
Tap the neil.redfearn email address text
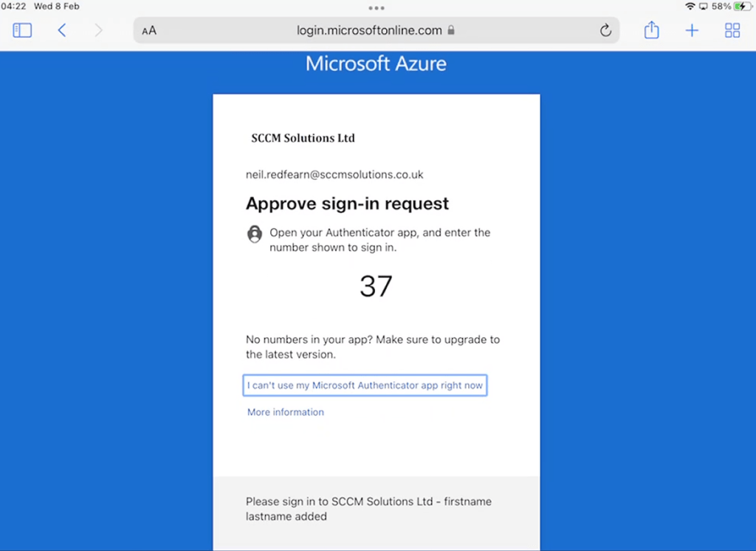coord(334,175)
